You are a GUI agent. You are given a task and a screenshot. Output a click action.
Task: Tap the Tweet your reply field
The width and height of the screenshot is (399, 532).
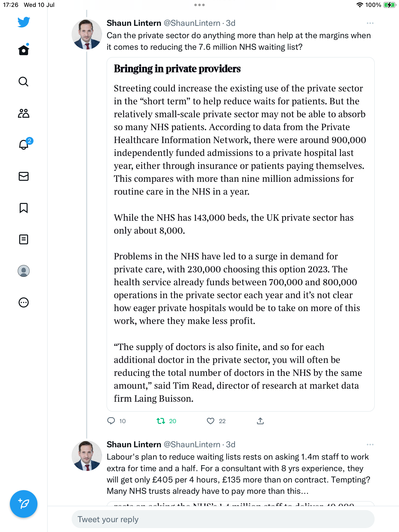tap(223, 519)
